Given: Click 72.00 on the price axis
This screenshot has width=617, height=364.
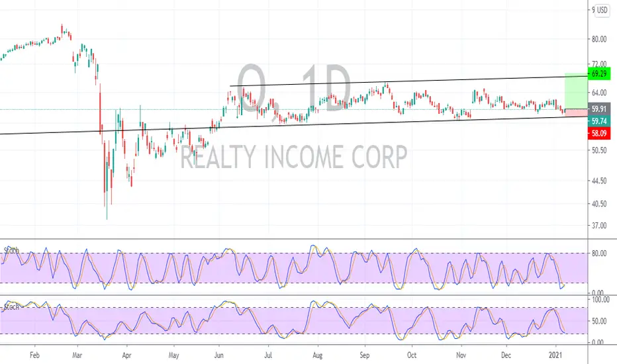Looking at the screenshot, I should [x=599, y=64].
